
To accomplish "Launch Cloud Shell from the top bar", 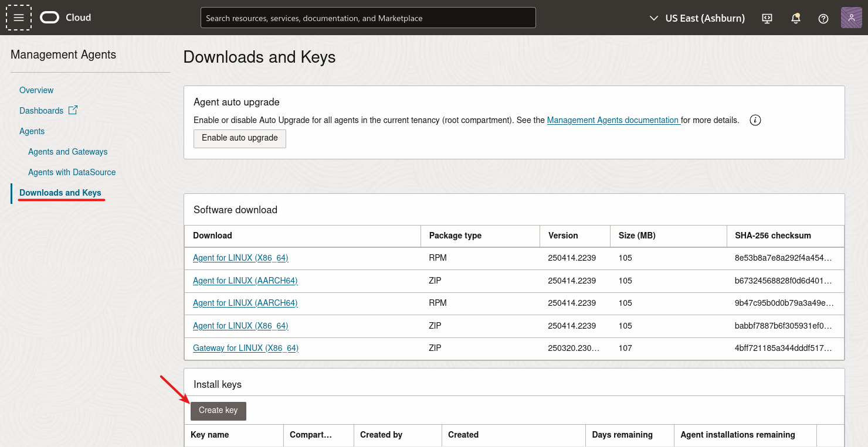I will point(767,18).
